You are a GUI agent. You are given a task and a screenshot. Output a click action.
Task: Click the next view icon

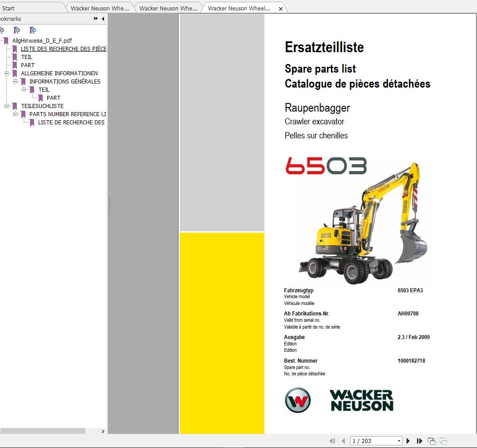pos(442,441)
